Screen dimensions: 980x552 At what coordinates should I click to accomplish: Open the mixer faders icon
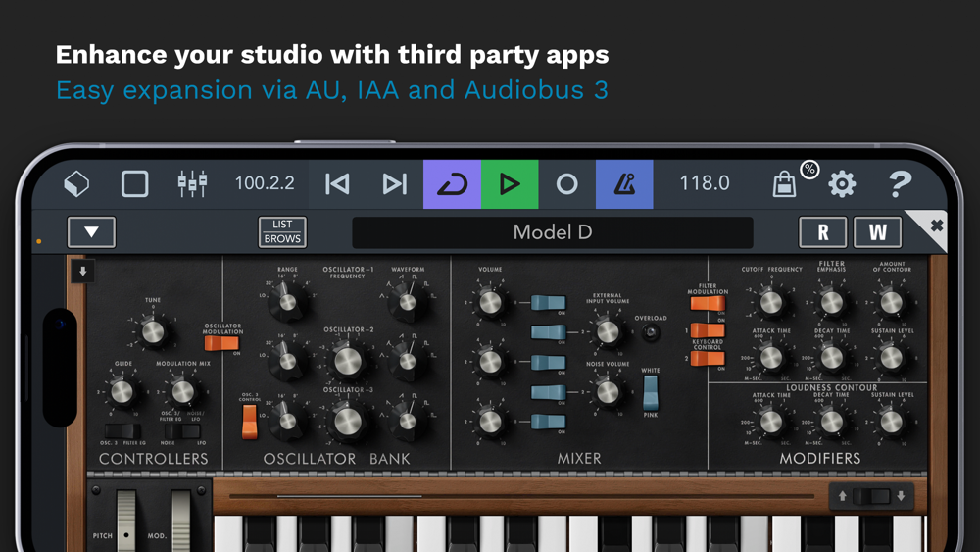click(192, 184)
